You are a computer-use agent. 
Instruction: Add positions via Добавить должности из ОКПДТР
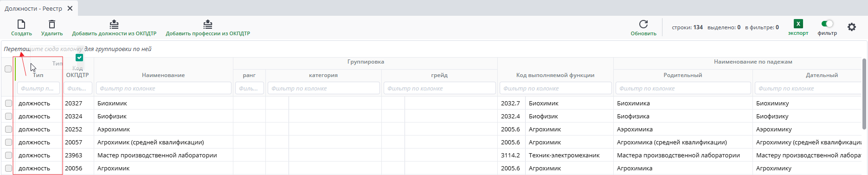[114, 28]
